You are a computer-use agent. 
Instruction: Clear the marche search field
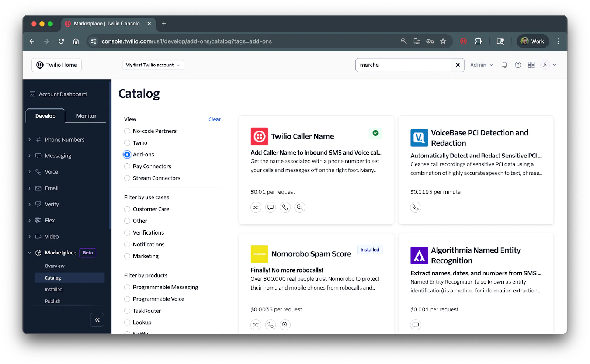pyautogui.click(x=457, y=65)
